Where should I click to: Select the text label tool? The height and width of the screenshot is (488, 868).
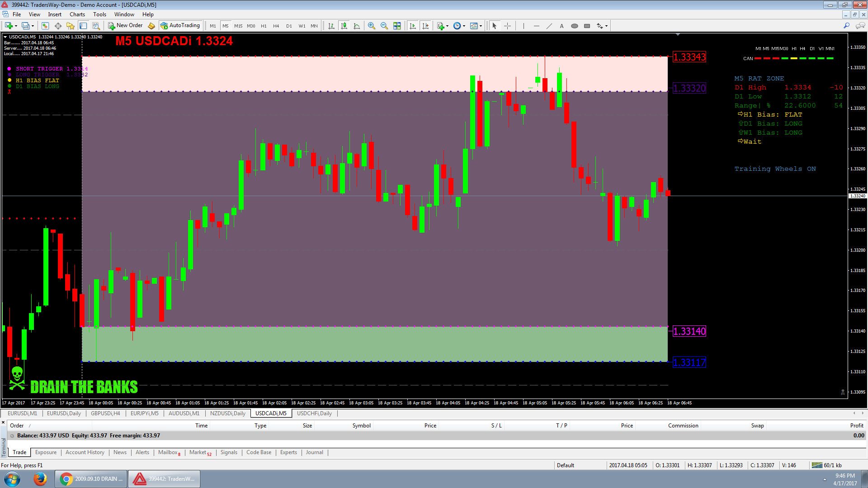click(x=561, y=26)
